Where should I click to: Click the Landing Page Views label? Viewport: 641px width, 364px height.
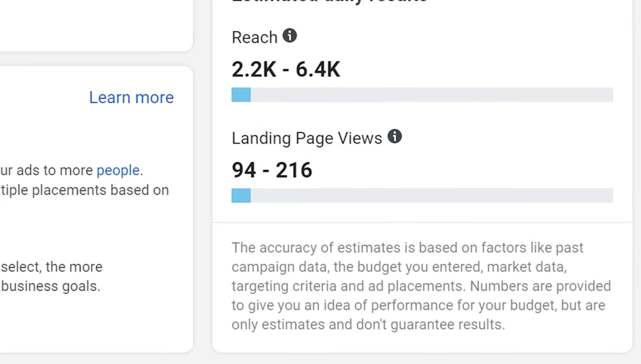(307, 138)
